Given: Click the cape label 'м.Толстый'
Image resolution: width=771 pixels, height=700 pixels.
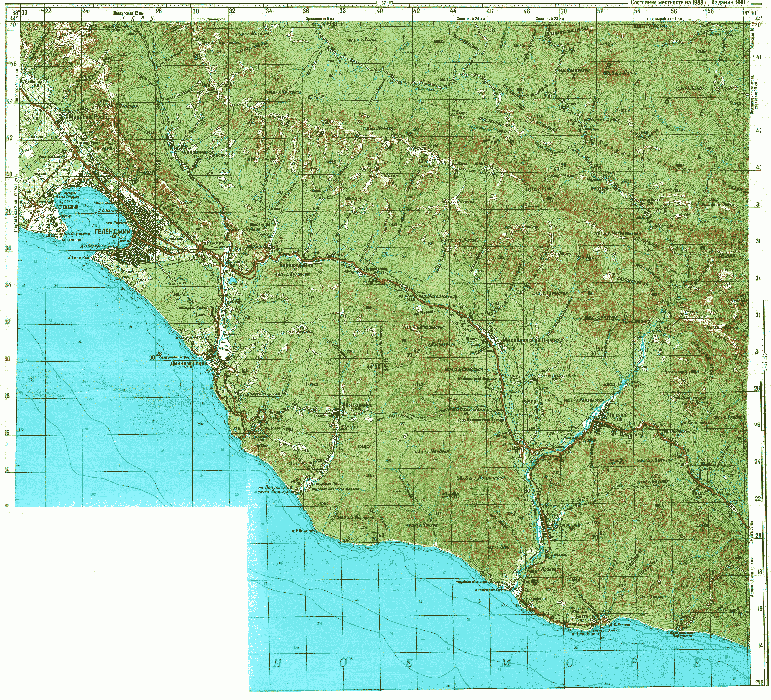Looking at the screenshot, I should (x=79, y=258).
